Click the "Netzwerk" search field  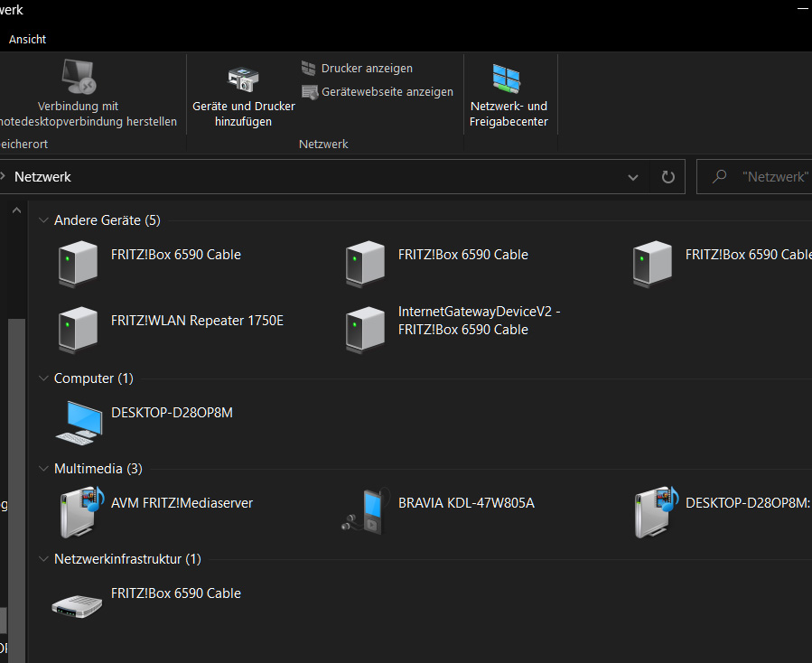point(754,177)
